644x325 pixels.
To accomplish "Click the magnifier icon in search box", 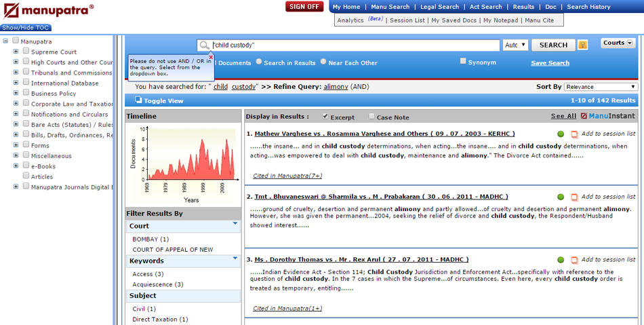I will point(203,45).
